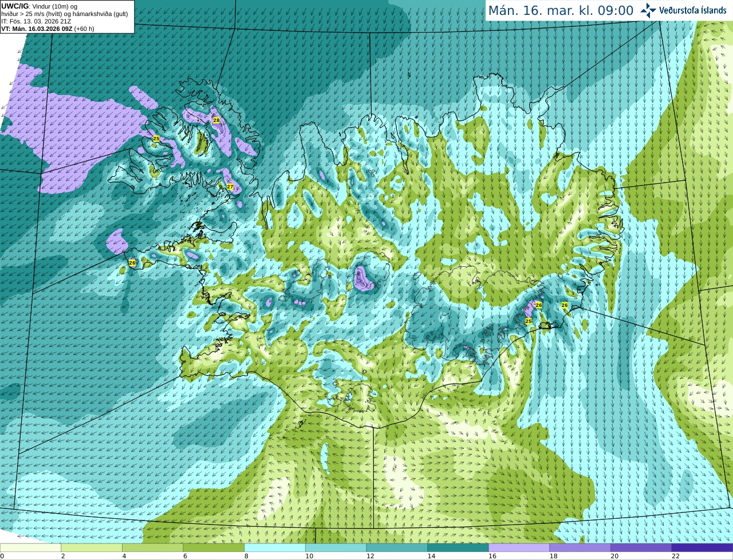
Task: Pick the 14–16 m/s dark teal swatch
Action: click(458, 547)
